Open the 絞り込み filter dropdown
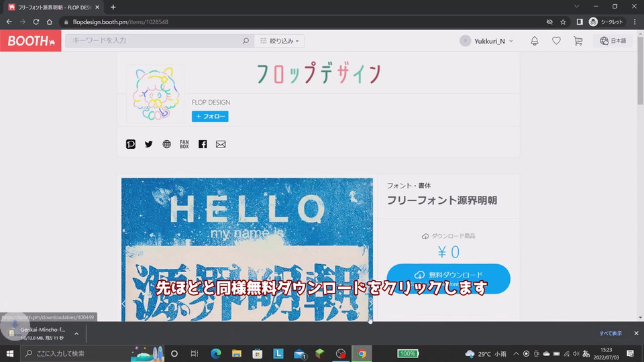 (x=279, y=41)
